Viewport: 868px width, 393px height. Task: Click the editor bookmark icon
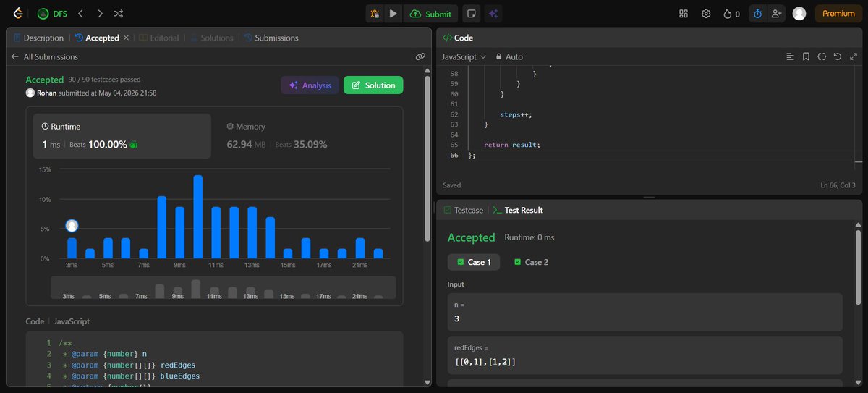(806, 56)
